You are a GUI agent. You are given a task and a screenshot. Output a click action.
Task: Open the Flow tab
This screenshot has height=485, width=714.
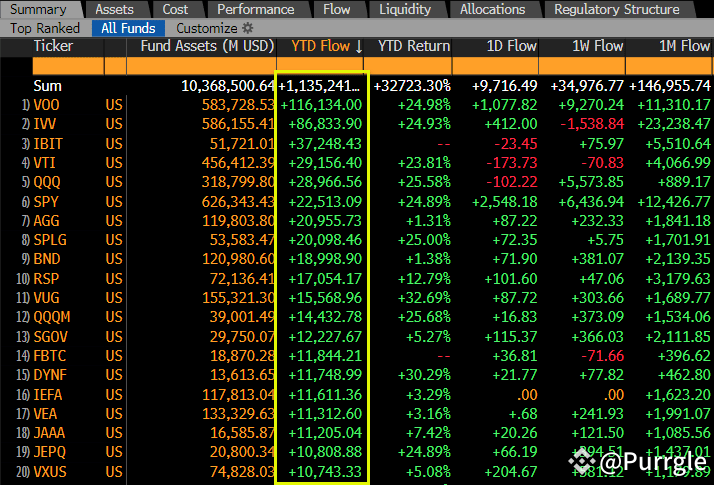(337, 9)
